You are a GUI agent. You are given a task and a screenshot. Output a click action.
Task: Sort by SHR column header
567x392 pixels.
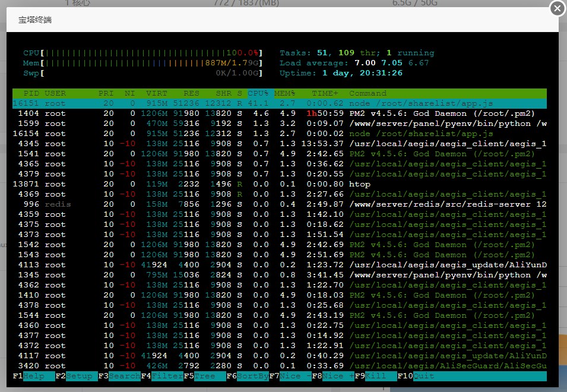223,93
